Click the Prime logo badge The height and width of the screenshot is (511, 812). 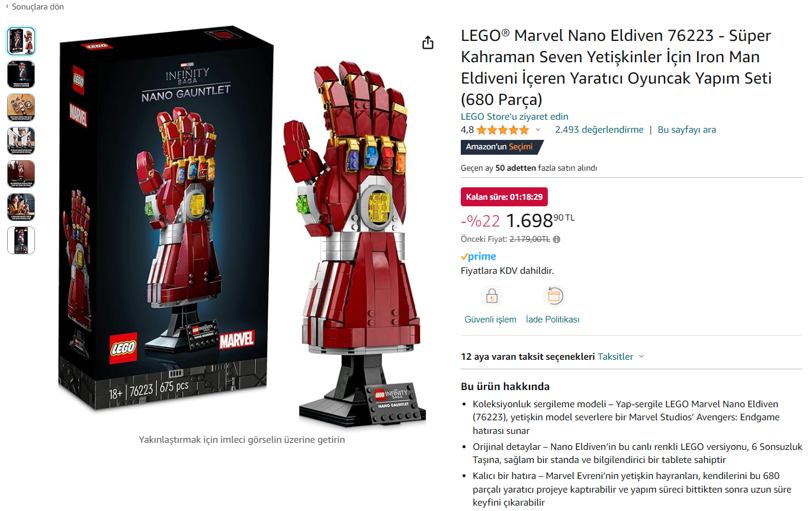pos(479,257)
